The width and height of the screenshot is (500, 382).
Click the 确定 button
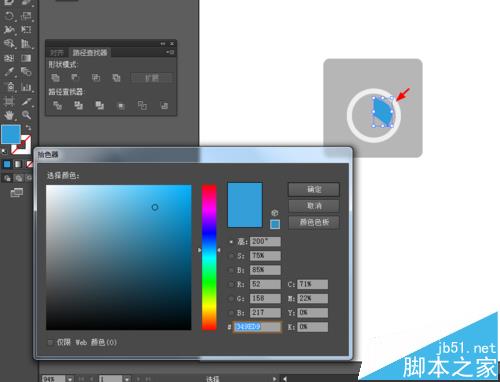314,190
